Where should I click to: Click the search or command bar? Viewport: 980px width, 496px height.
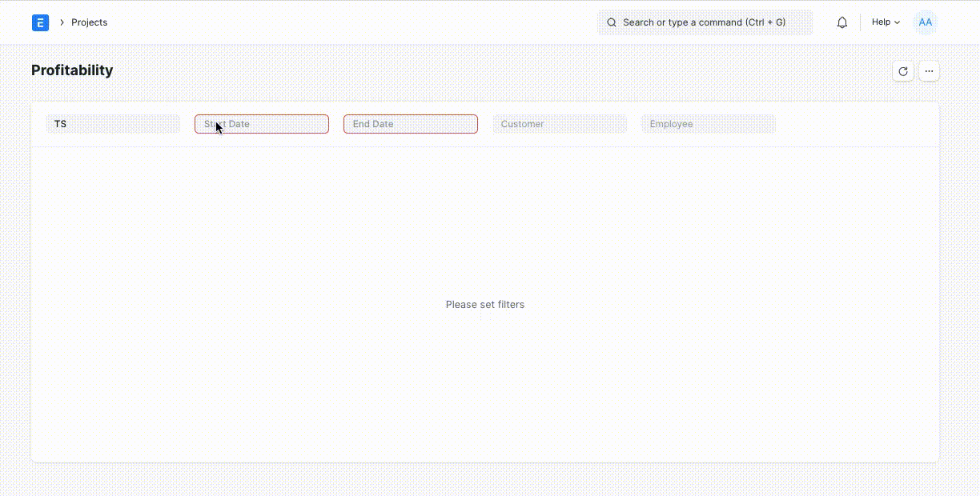705,22
